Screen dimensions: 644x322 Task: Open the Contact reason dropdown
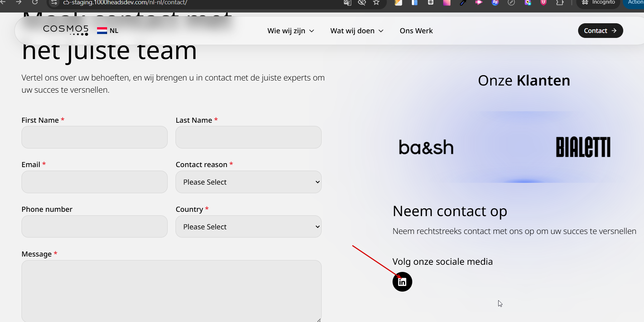(249, 182)
